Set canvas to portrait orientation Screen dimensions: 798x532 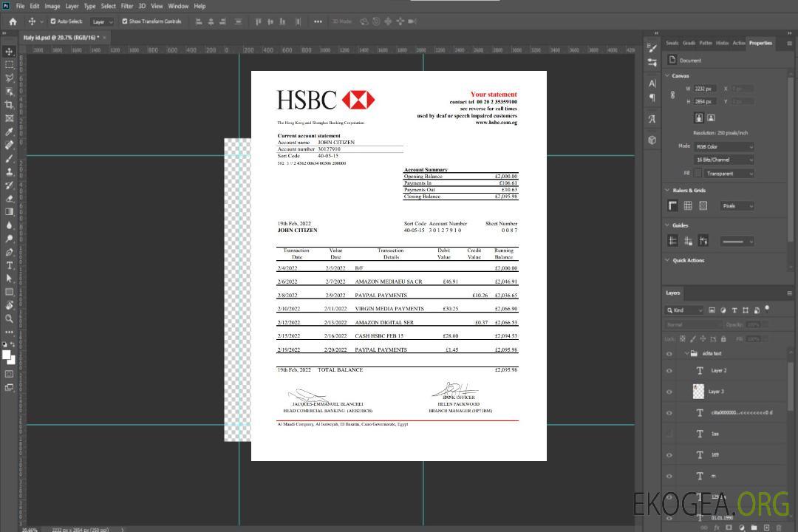click(x=699, y=118)
